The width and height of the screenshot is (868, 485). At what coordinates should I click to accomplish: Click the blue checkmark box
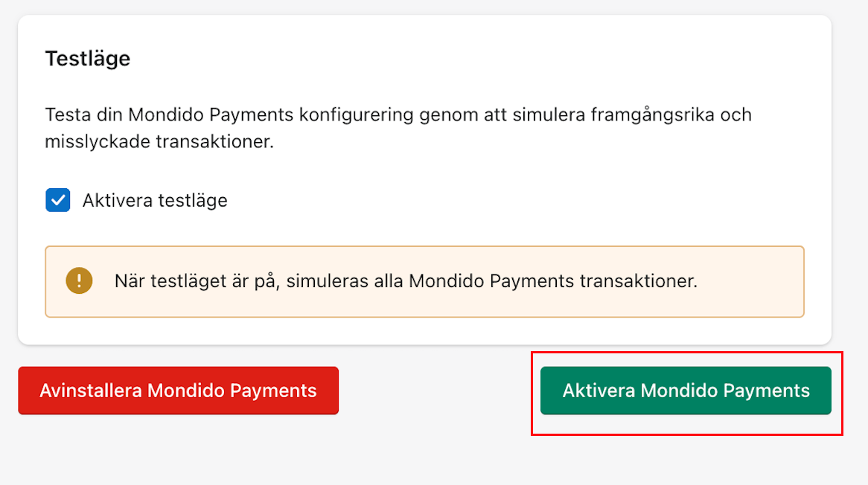click(57, 200)
